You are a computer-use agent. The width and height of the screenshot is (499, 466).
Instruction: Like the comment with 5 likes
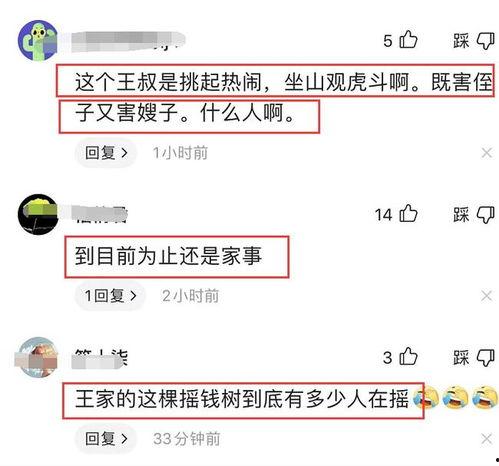pyautogui.click(x=408, y=40)
